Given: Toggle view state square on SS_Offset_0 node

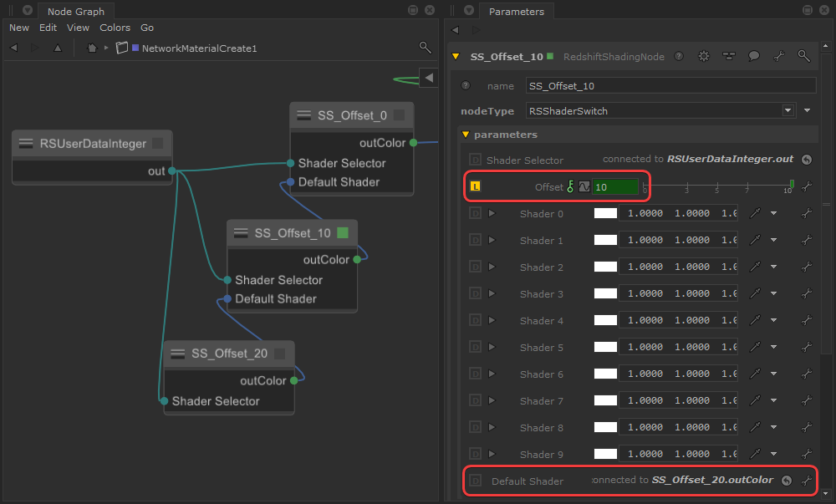Looking at the screenshot, I should point(399,115).
